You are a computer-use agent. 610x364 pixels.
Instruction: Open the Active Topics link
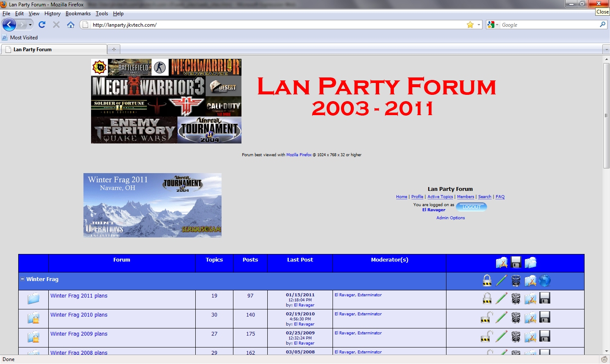click(x=440, y=197)
